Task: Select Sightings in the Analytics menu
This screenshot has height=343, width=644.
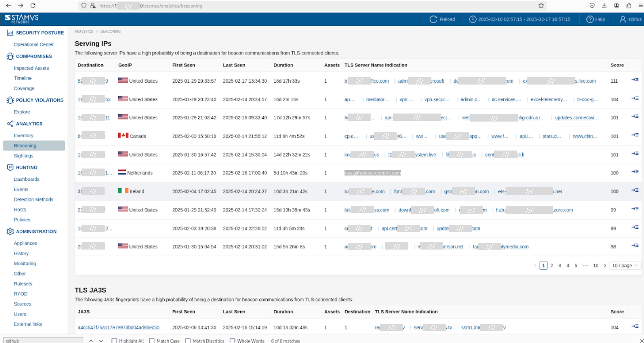Action: tap(24, 156)
